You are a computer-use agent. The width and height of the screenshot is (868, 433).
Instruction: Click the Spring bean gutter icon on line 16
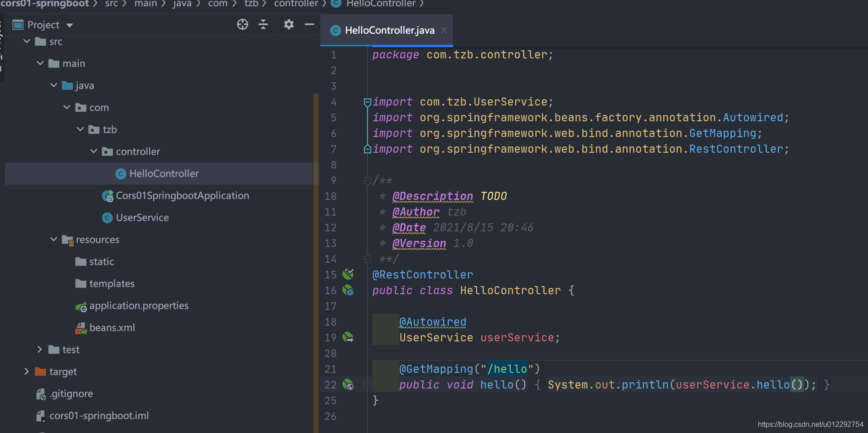tap(348, 290)
